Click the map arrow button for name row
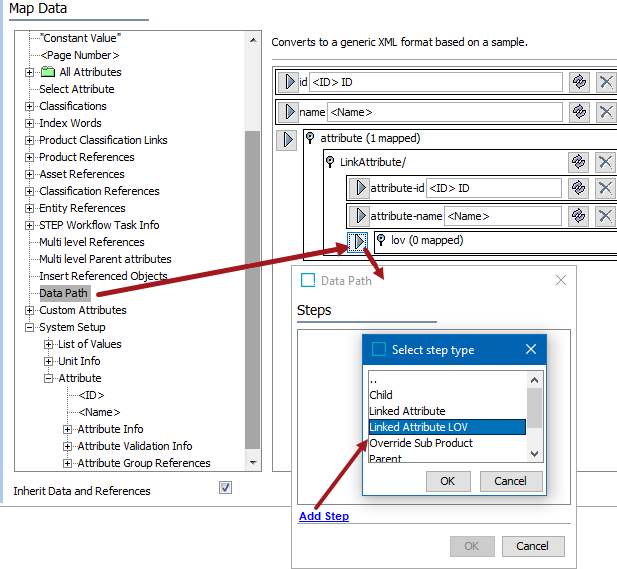 click(x=289, y=112)
